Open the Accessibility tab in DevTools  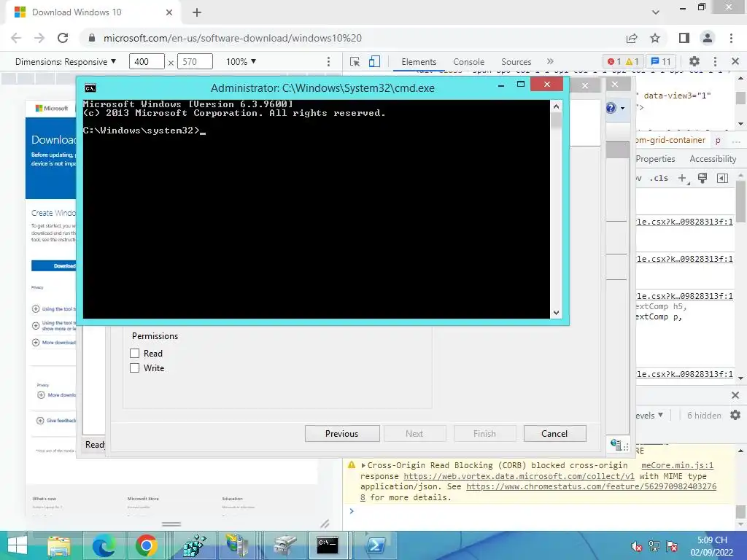[x=713, y=159]
